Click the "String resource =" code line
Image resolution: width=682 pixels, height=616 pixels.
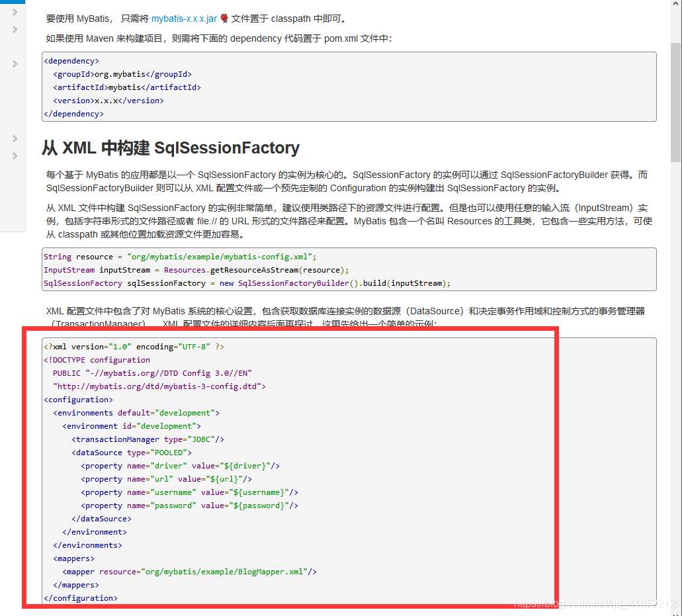(x=180, y=257)
